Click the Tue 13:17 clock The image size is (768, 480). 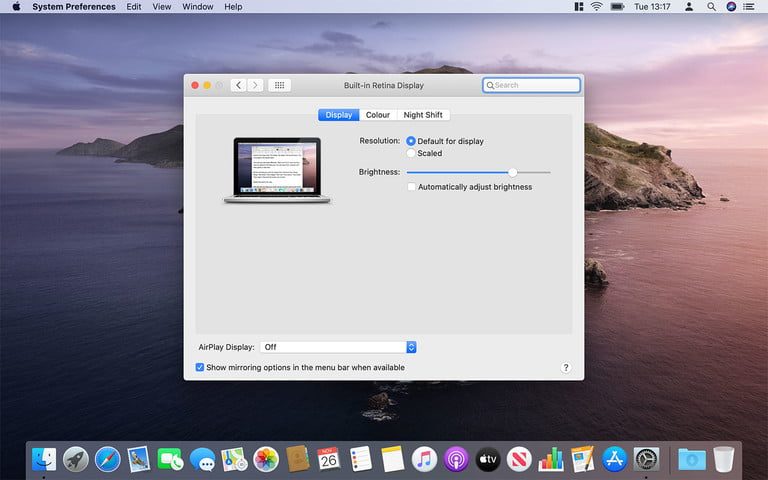[652, 6]
